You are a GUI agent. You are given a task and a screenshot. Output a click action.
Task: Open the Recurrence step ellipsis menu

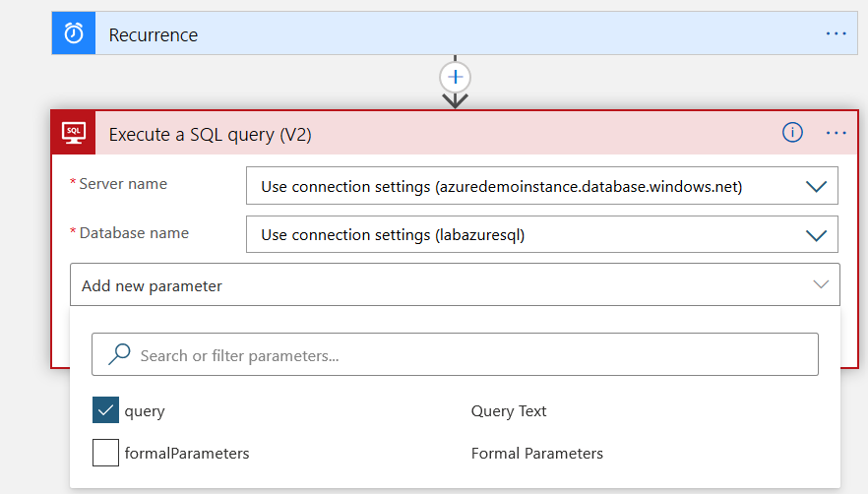pyautogui.click(x=836, y=33)
